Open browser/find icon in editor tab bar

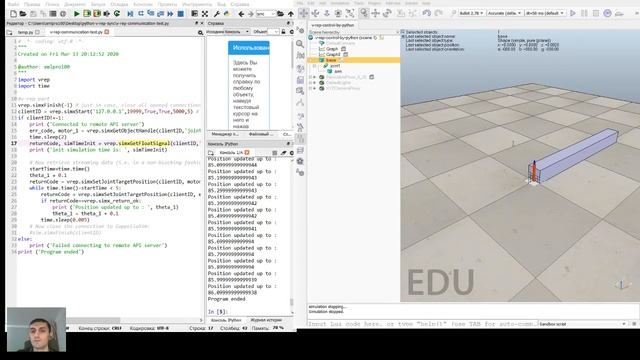tap(200, 32)
